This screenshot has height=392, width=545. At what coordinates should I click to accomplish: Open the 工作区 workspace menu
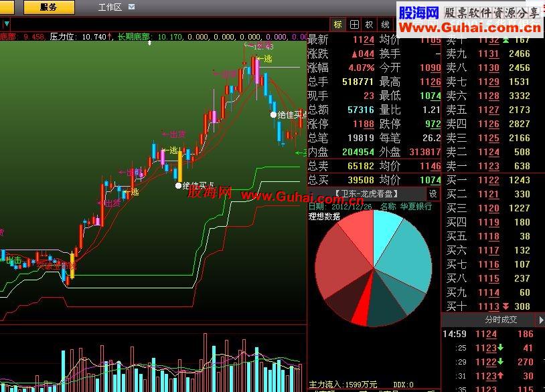(x=110, y=7)
